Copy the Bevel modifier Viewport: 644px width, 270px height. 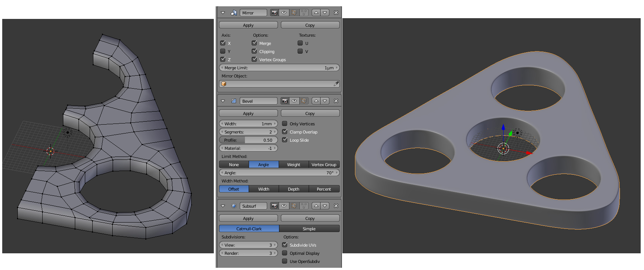310,113
